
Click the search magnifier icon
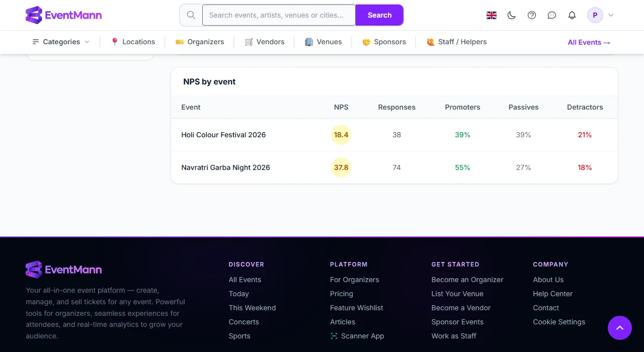(x=191, y=15)
